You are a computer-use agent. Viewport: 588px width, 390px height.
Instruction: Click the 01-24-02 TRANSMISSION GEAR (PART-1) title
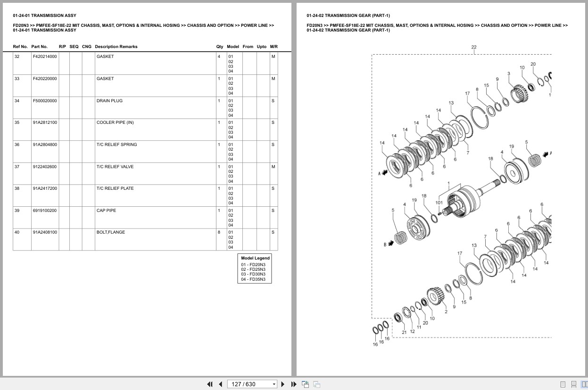[x=348, y=16]
